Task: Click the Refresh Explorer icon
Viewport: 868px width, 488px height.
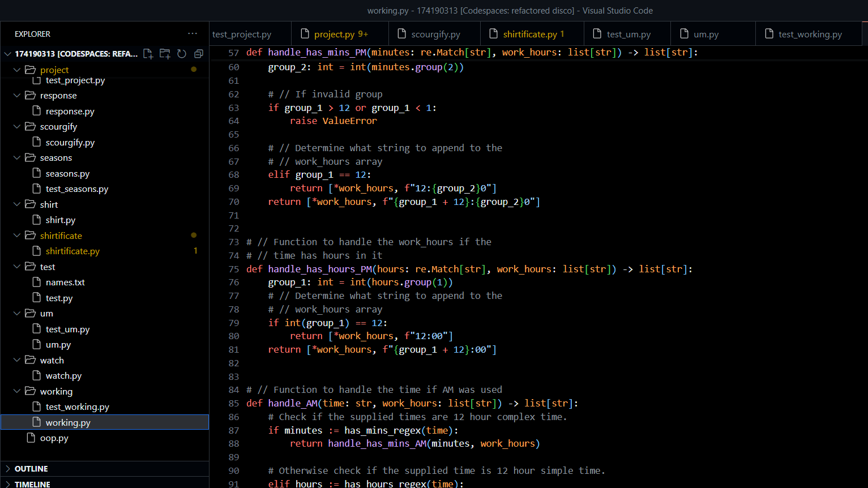Action: pyautogui.click(x=181, y=54)
